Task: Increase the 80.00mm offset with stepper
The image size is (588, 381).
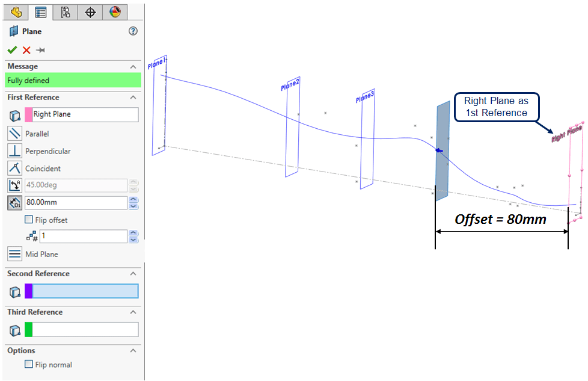Action: [133, 200]
